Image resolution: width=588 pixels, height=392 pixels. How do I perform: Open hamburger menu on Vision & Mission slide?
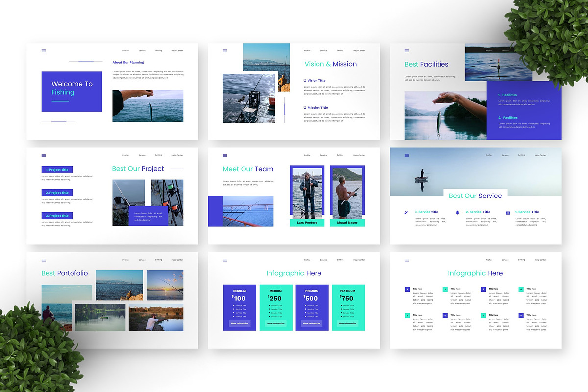click(225, 51)
